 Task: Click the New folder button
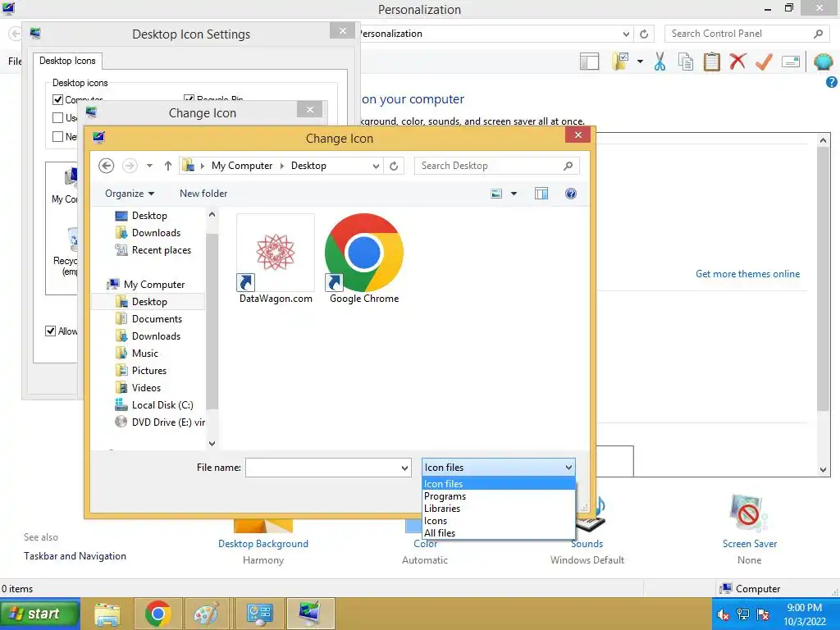pyautogui.click(x=203, y=194)
